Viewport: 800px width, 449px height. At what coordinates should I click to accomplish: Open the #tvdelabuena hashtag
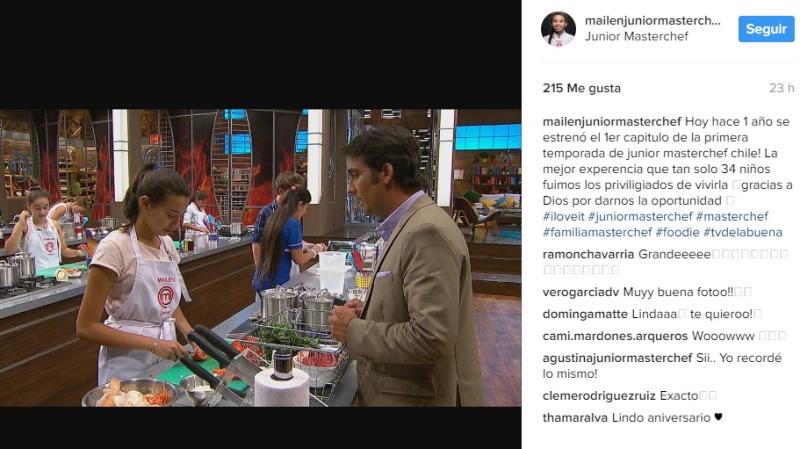coord(742,232)
